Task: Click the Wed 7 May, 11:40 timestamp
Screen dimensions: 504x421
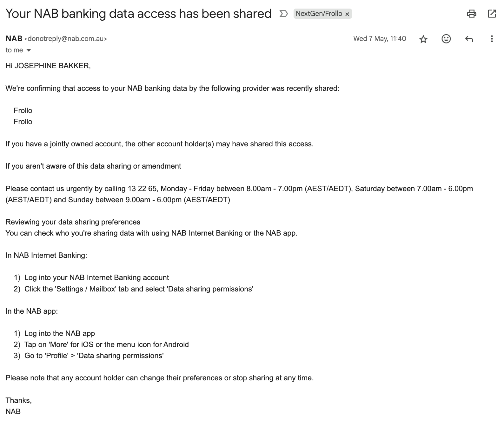Action: pyautogui.click(x=380, y=39)
